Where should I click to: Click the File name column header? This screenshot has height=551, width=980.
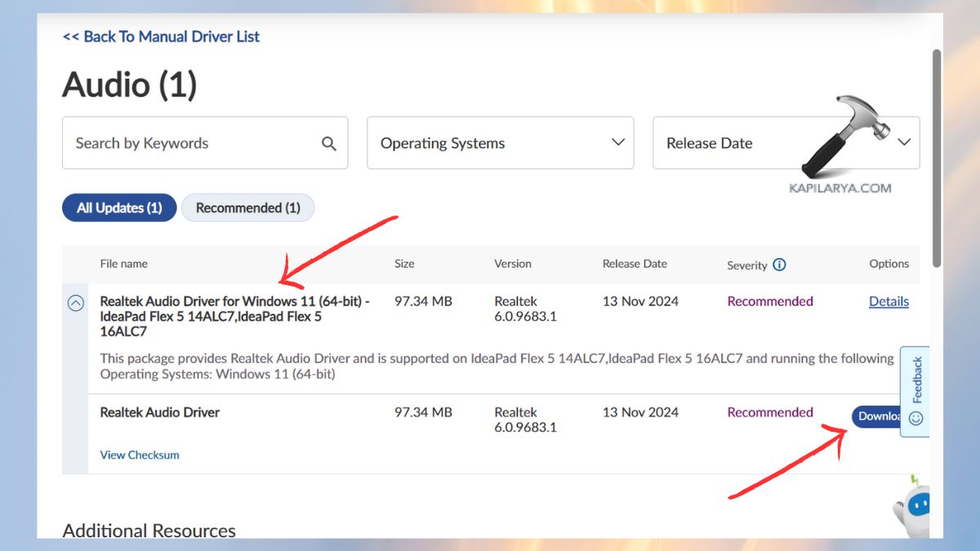[124, 264]
